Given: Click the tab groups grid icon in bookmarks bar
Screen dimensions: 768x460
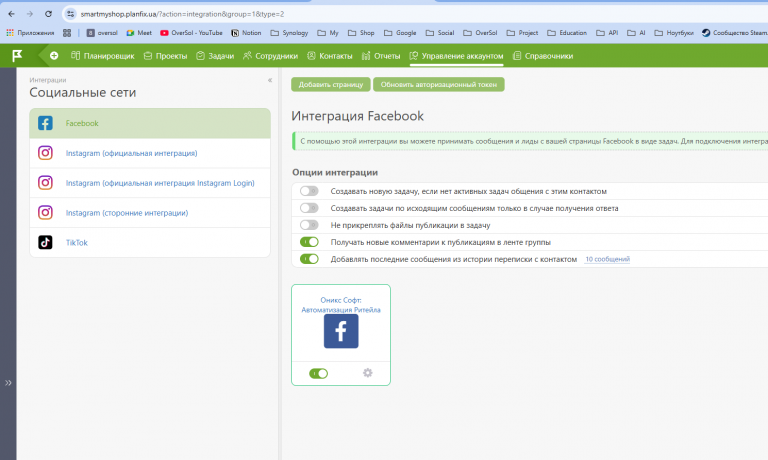Looking at the screenshot, I should [67, 33].
